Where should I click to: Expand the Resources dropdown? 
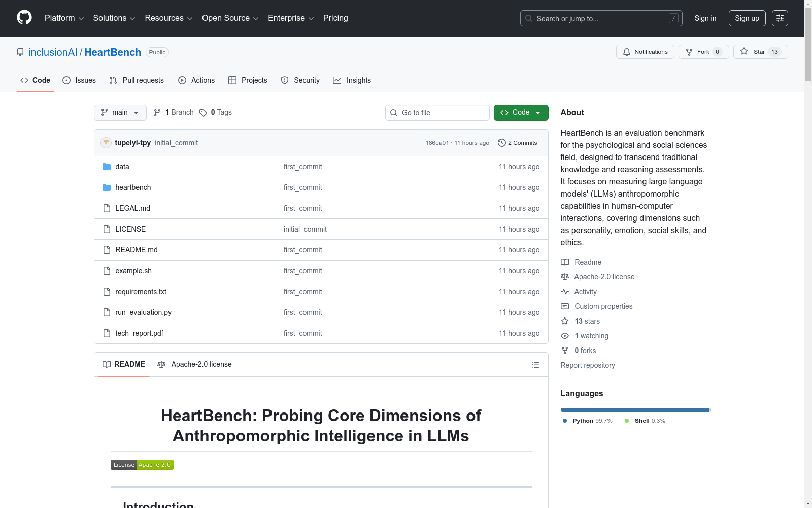[168, 18]
